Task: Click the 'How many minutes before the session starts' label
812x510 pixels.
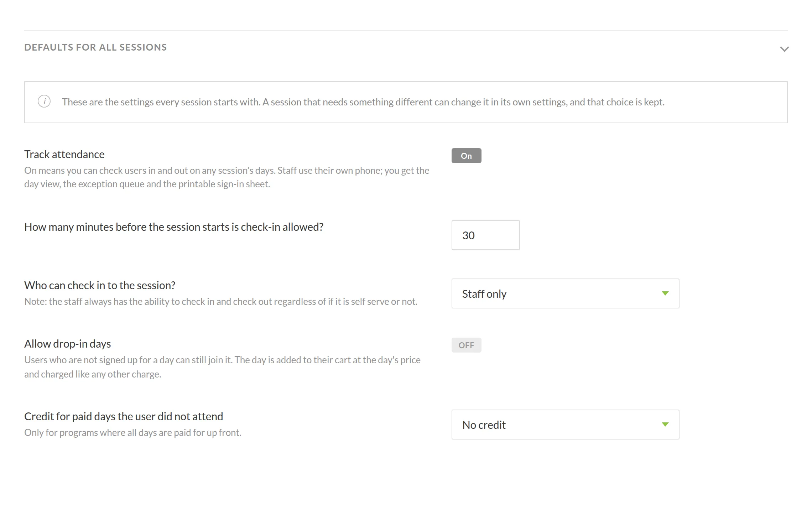Action: click(x=174, y=227)
